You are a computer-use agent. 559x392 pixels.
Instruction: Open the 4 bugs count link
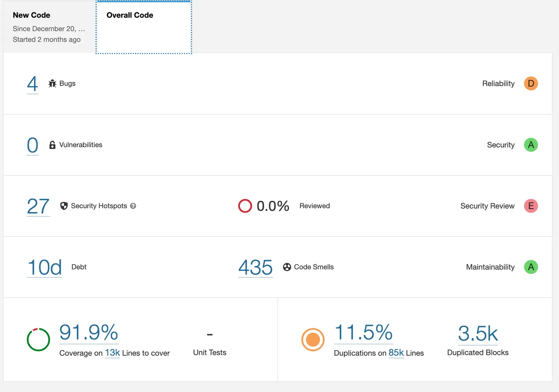32,84
